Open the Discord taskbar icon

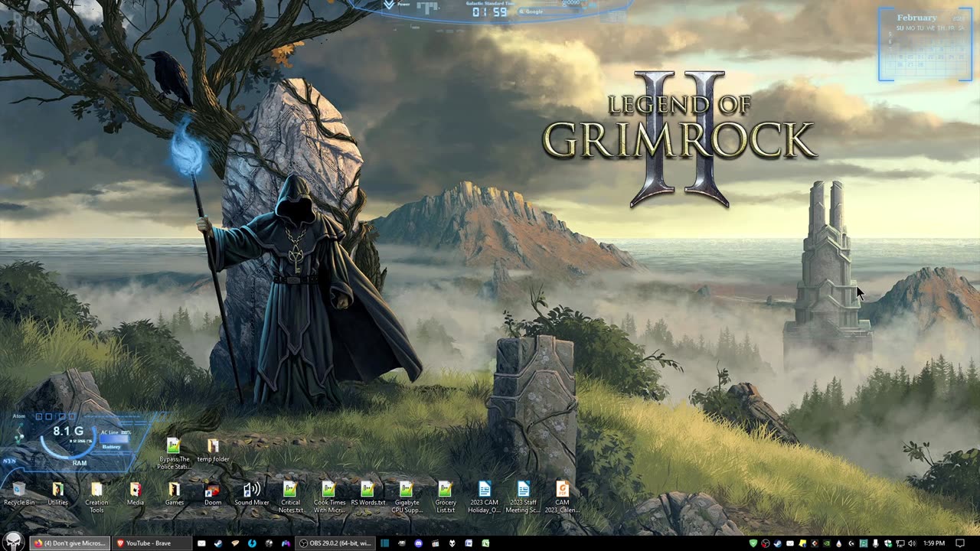point(419,543)
